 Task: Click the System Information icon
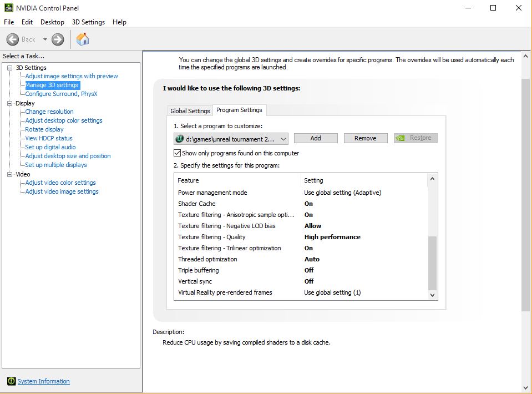point(11,381)
